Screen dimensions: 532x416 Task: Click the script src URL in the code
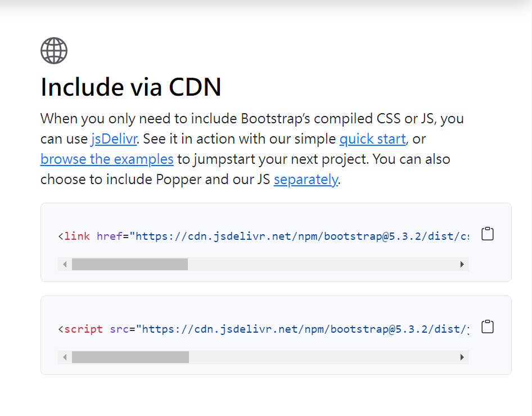tap(304, 329)
